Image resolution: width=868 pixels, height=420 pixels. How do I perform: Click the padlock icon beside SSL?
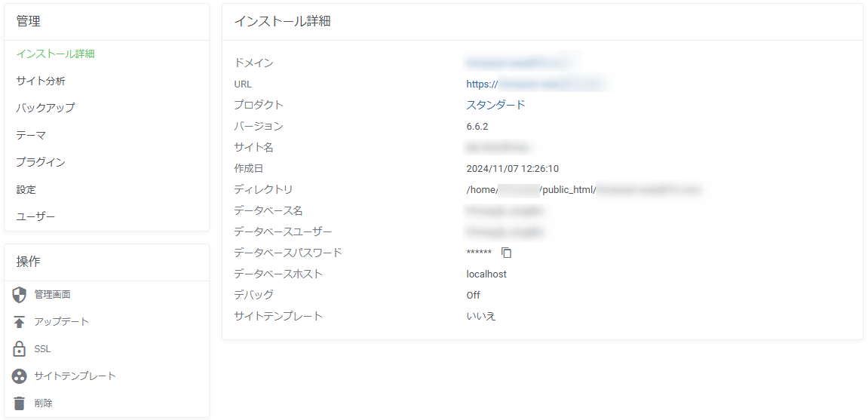20,348
